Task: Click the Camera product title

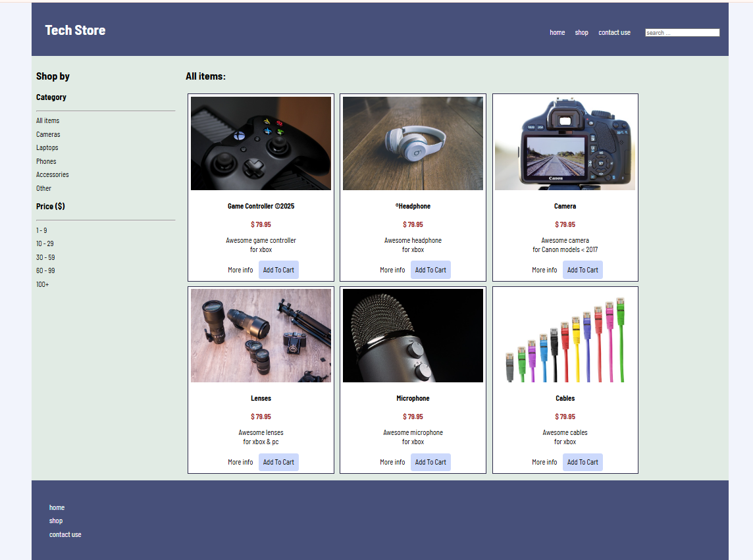Action: (565, 206)
